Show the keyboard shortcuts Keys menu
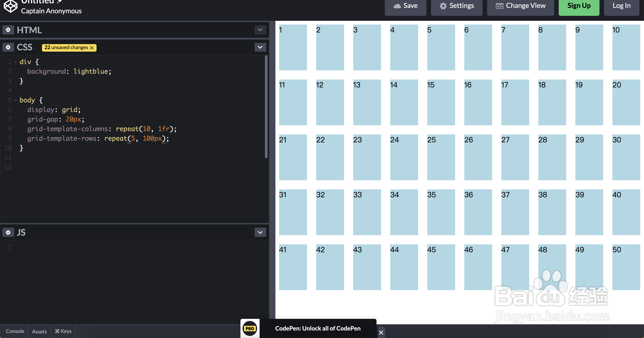Screen dimensions: 644x338 pyautogui.click(x=63, y=331)
